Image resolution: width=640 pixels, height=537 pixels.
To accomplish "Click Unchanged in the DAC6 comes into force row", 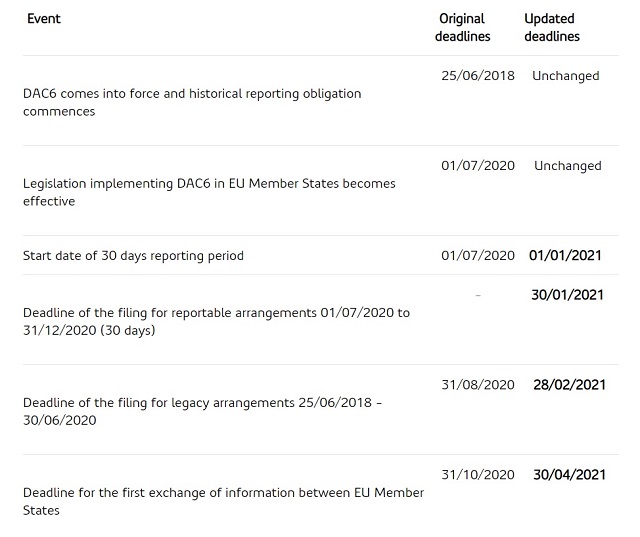I will click(565, 76).
